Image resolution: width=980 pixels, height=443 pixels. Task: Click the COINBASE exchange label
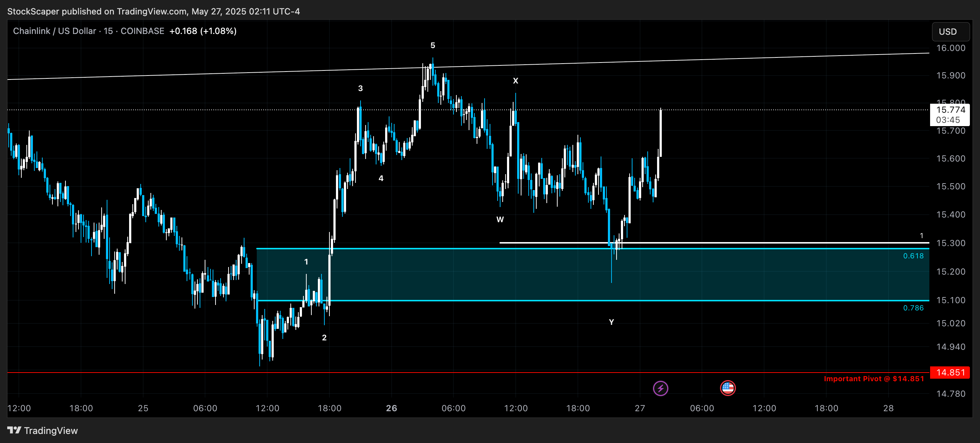[x=142, y=31]
